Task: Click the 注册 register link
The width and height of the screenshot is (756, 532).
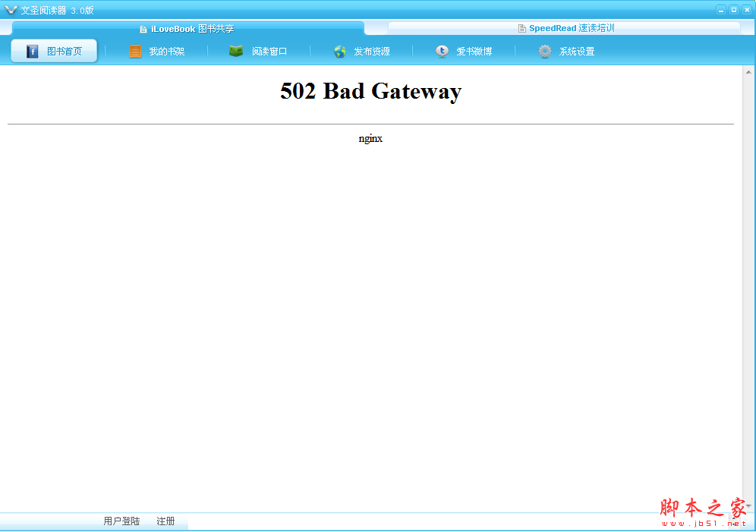Action: tap(165, 521)
